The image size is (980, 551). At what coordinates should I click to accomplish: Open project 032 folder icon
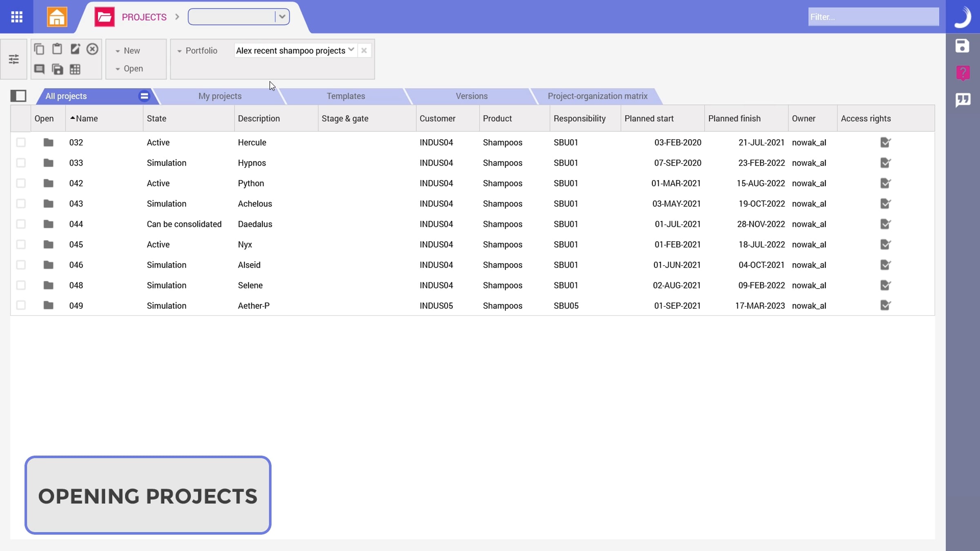49,142
